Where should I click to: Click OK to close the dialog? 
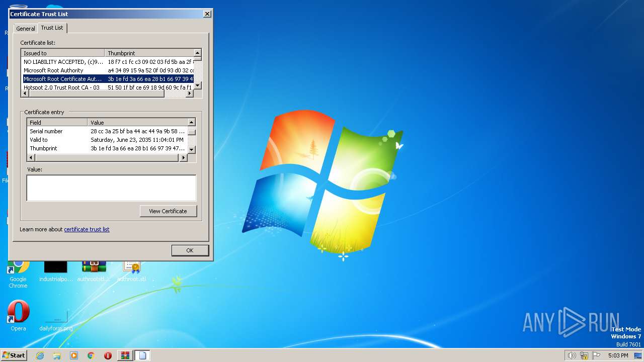190,250
